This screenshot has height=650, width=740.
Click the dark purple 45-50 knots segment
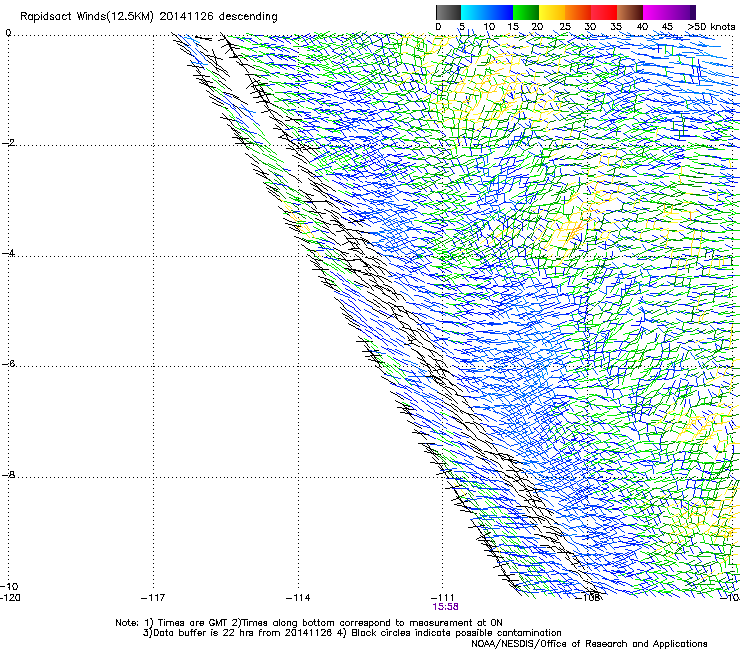[x=682, y=12]
